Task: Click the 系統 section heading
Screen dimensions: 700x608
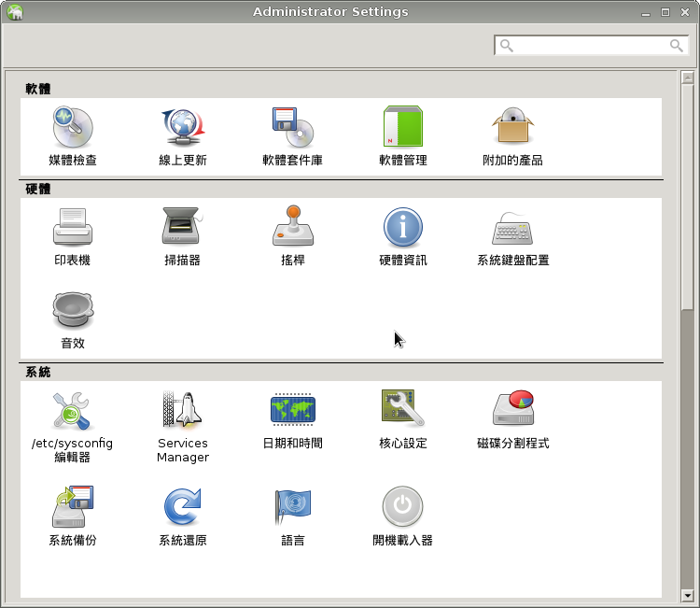Action: (x=38, y=372)
